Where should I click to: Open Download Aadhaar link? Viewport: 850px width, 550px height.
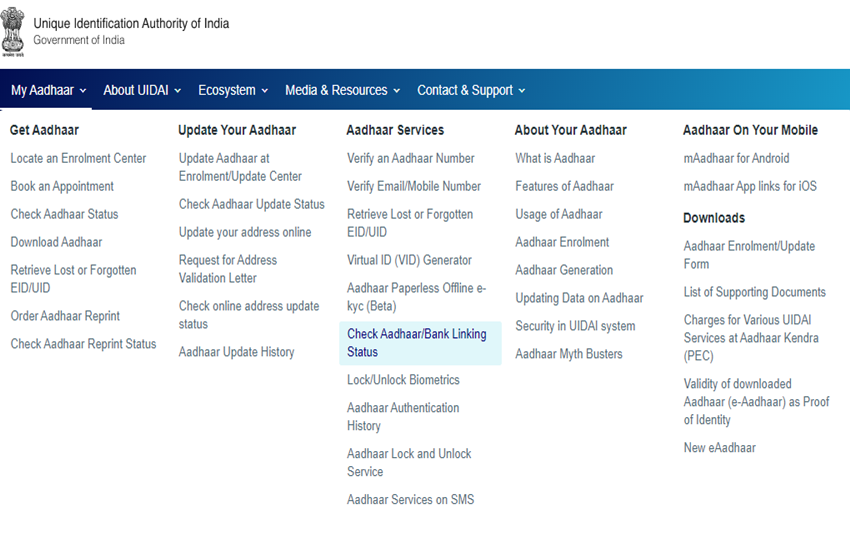coord(56,242)
